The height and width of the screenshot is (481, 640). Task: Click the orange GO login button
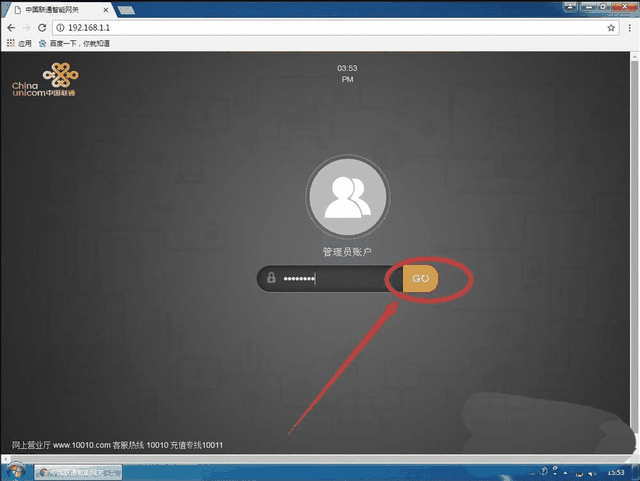pos(420,278)
